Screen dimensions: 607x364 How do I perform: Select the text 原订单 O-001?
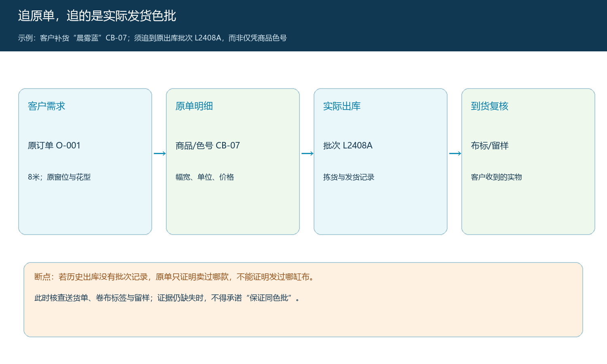point(54,146)
